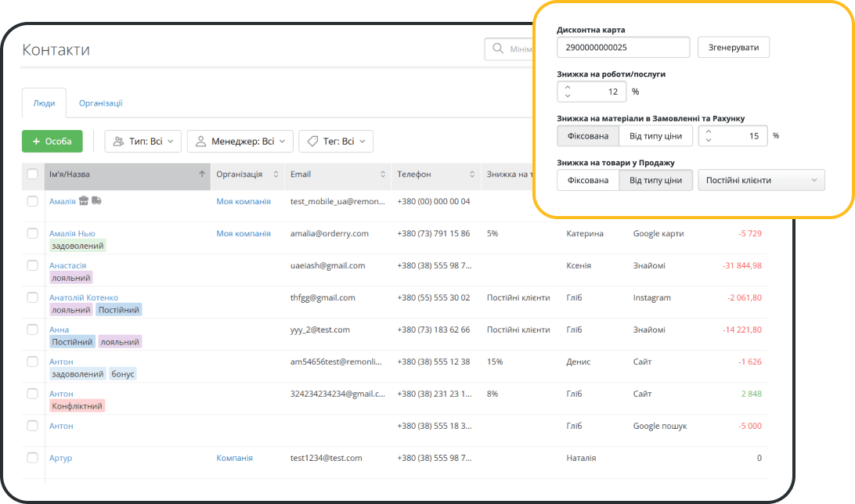The height and width of the screenshot is (504, 855).
Task: Select the Люди tab
Action: tap(44, 103)
